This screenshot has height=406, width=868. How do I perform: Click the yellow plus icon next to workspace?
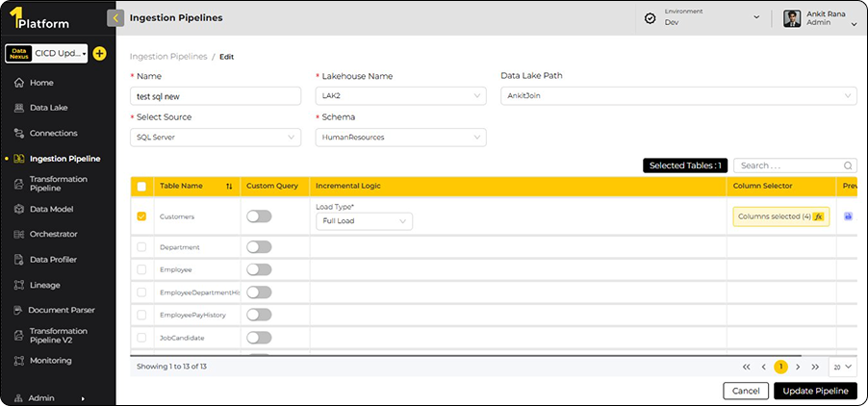pyautogui.click(x=99, y=53)
